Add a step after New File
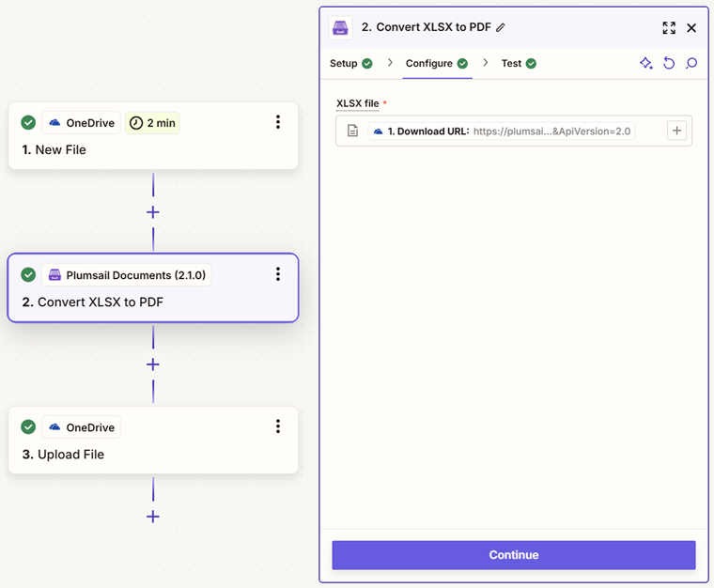This screenshot has height=588, width=714. tap(153, 212)
